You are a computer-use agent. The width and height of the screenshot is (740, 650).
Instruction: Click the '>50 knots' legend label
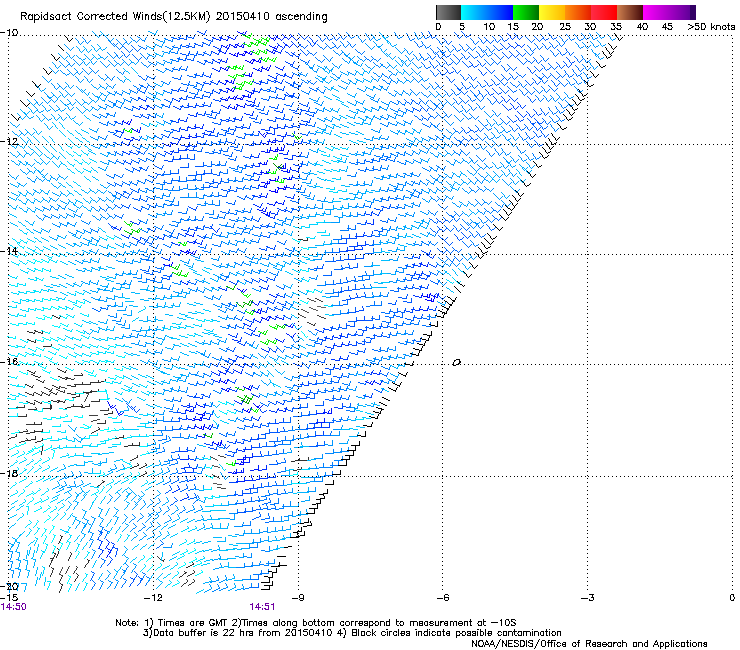[x=711, y=27]
